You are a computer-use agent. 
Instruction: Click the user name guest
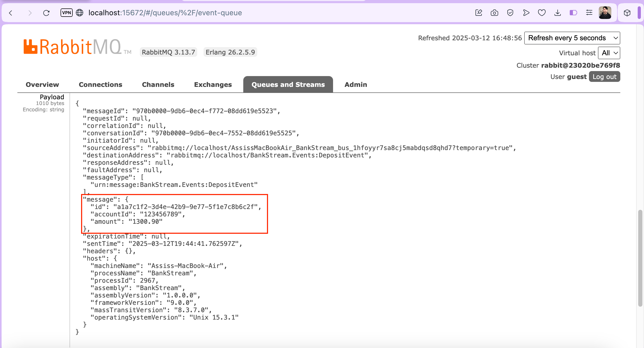(577, 77)
